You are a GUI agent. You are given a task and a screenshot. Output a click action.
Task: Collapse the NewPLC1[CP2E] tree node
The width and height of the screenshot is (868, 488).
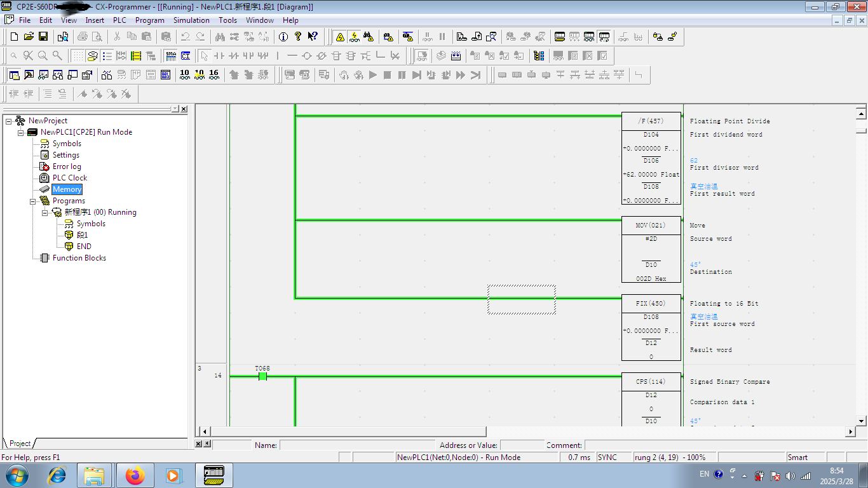(x=21, y=132)
